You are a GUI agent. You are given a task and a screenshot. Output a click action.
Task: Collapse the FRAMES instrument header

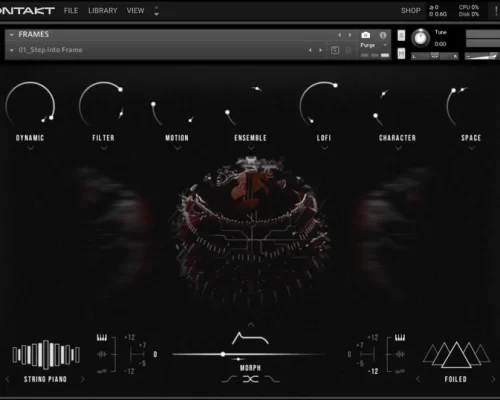point(12,35)
